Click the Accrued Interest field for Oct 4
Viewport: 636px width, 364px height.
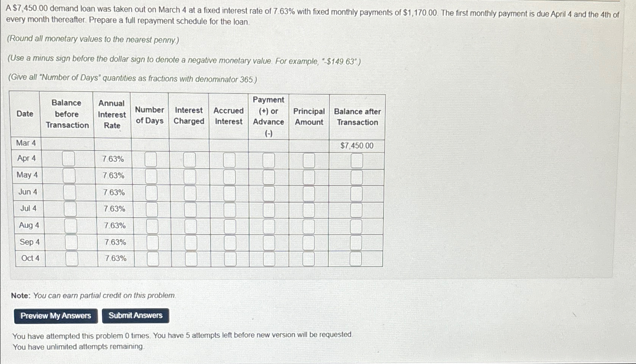(x=229, y=258)
